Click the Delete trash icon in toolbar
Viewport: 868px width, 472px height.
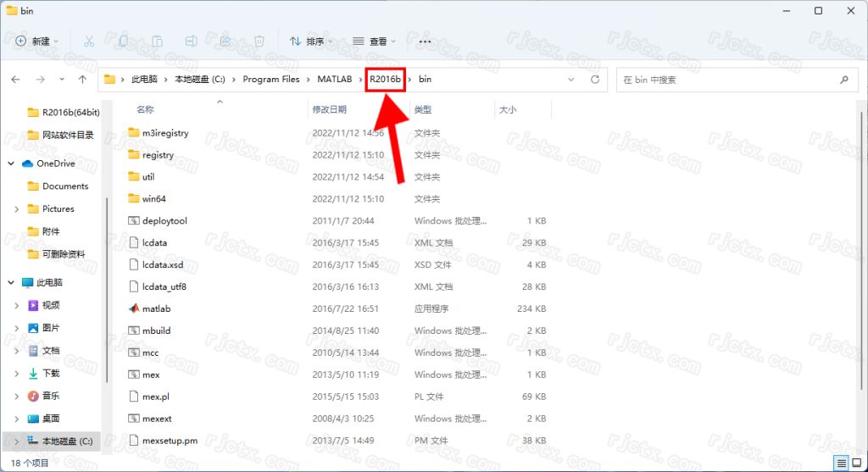click(259, 41)
